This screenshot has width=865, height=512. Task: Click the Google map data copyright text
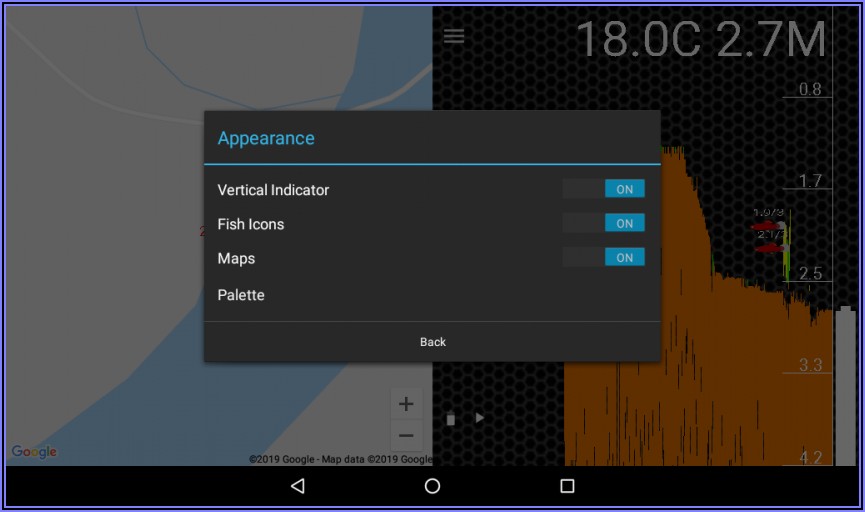point(340,460)
